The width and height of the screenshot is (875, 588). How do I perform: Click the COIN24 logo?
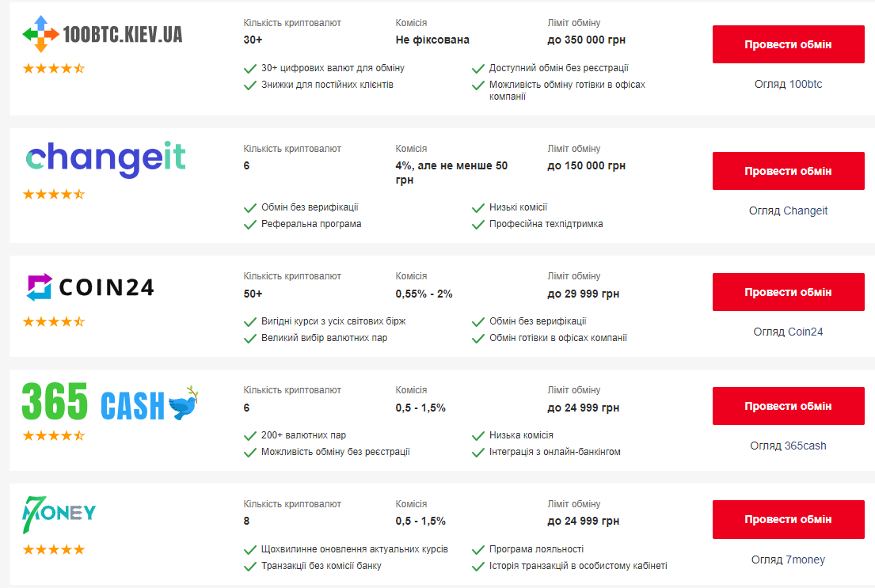[89, 286]
